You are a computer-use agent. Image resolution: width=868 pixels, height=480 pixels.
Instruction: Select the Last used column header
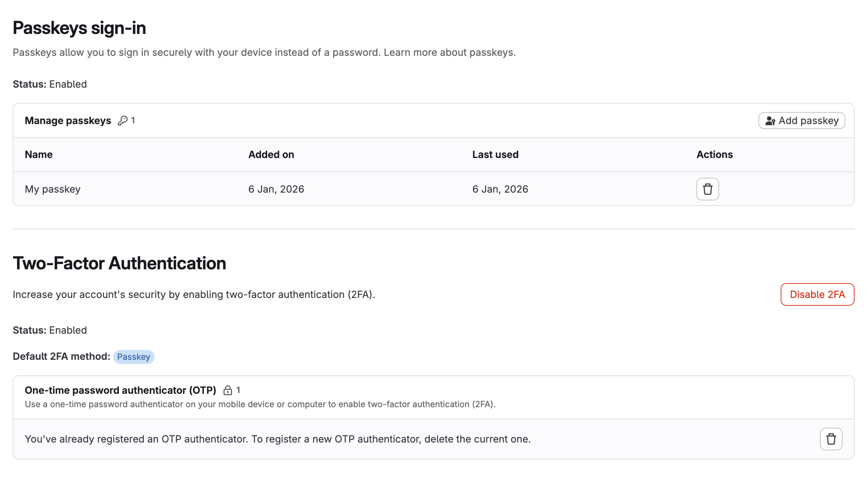point(495,154)
